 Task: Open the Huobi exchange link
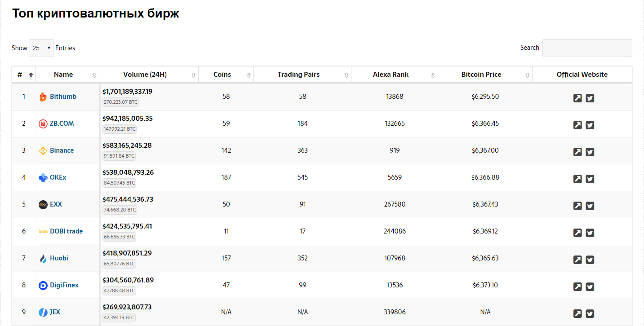tap(59, 258)
